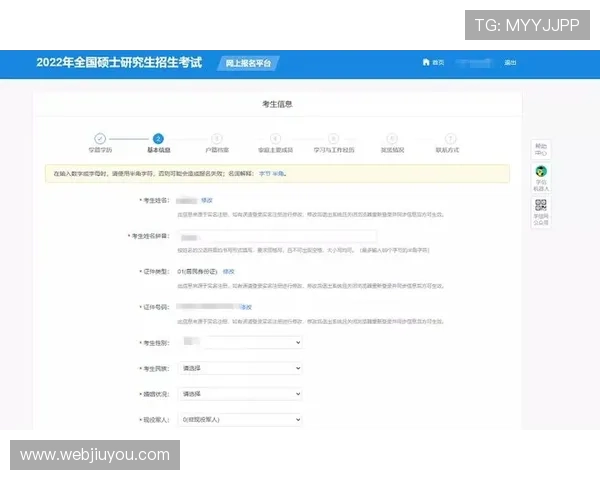The width and height of the screenshot is (600, 480).
Task: Select step 6 奖惩情况
Action: pyautogui.click(x=392, y=143)
